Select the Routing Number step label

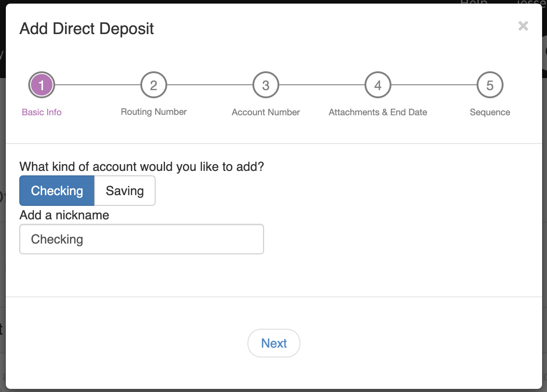[x=154, y=112]
